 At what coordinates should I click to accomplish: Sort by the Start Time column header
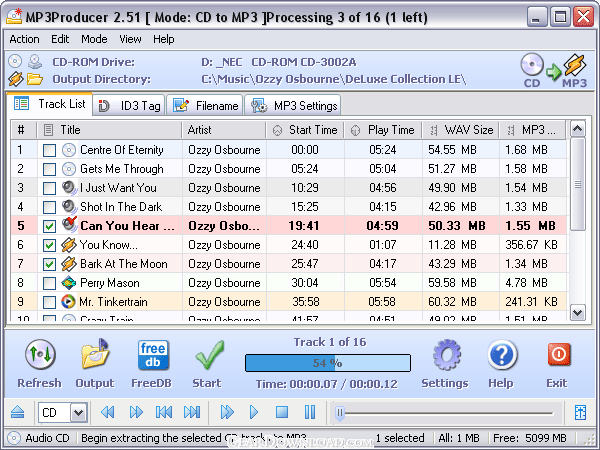305,130
